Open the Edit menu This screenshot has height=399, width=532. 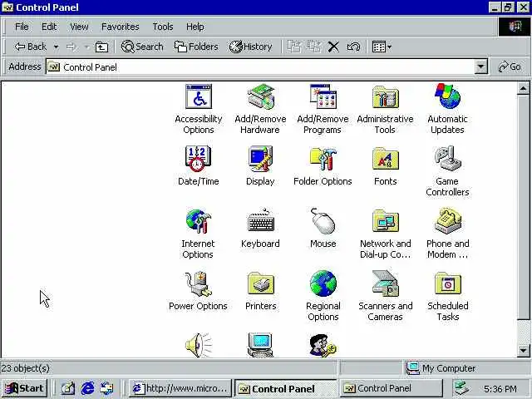[49, 27]
